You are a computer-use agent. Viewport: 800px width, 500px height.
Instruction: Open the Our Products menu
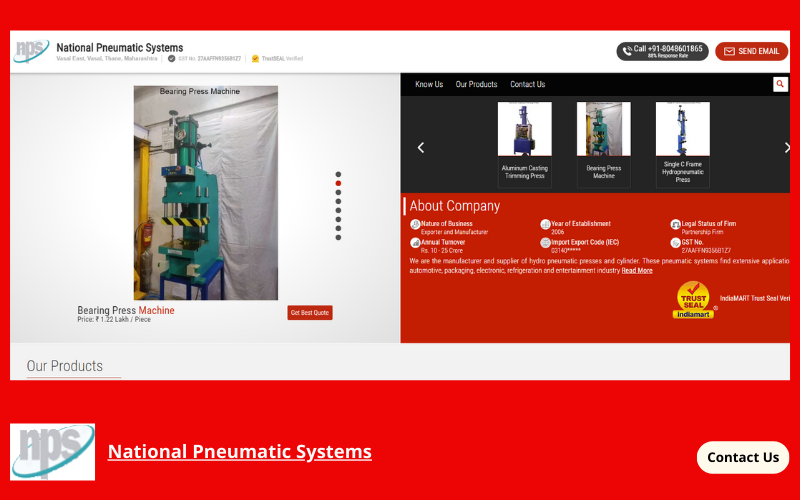[476, 84]
